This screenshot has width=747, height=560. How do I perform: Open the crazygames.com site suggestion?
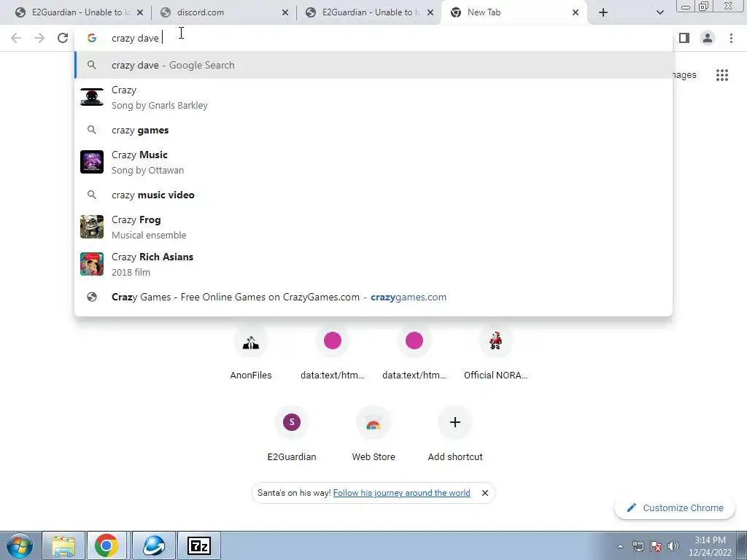[x=373, y=297]
